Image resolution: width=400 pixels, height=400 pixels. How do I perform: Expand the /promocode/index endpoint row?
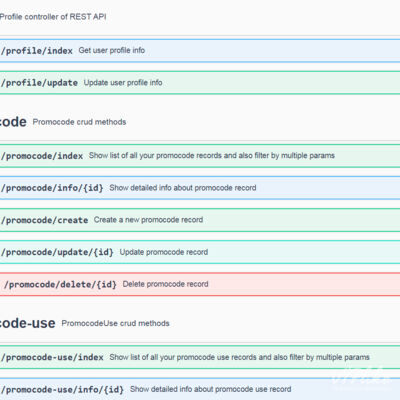pyautogui.click(x=200, y=156)
